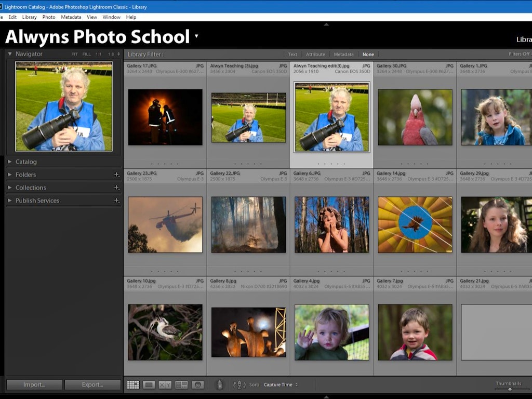
Task: Switch to Loupe view icon
Action: (x=149, y=385)
